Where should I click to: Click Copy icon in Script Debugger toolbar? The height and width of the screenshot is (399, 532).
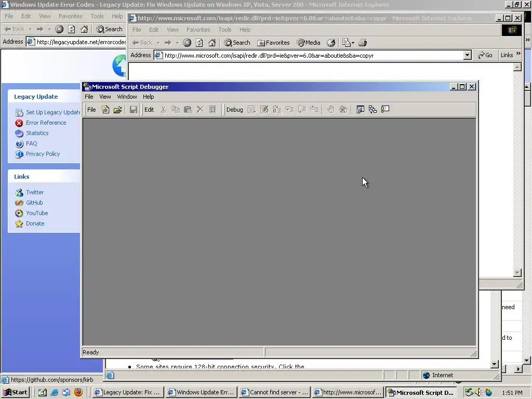pyautogui.click(x=176, y=110)
